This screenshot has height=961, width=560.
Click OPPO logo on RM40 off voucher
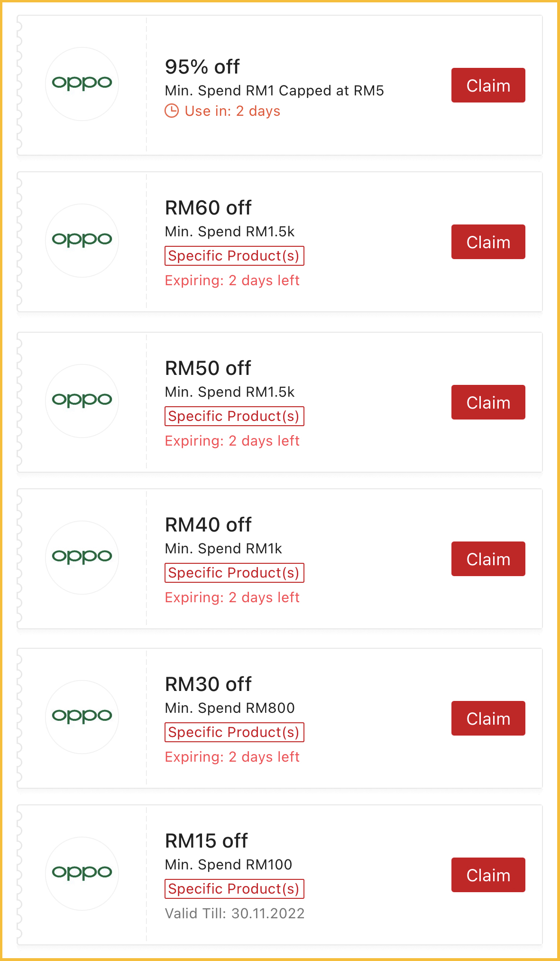(x=82, y=557)
